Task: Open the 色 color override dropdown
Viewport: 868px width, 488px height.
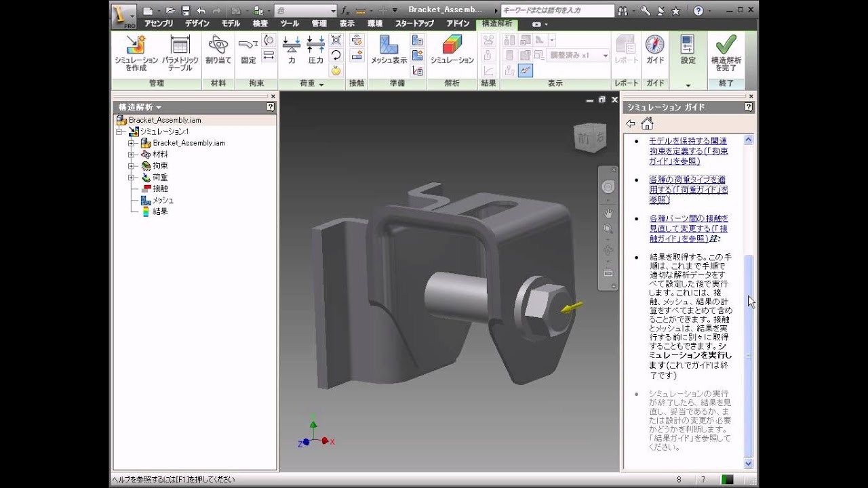Action: (x=333, y=11)
